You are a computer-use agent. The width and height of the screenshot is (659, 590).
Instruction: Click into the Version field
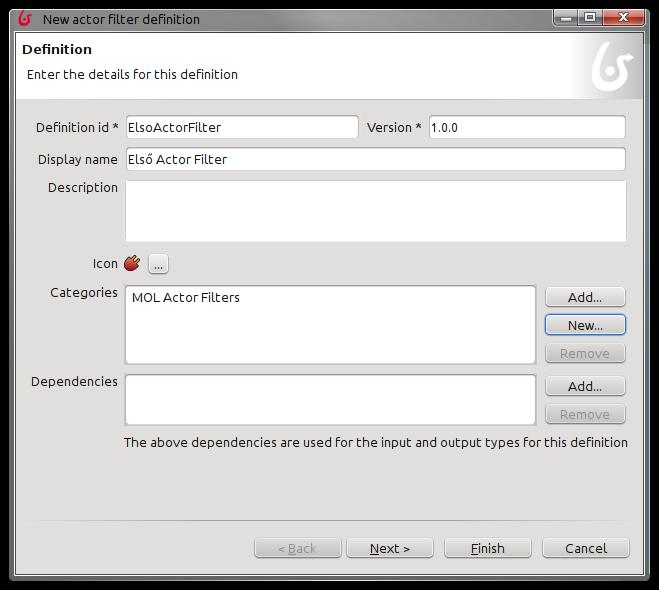[527, 127]
